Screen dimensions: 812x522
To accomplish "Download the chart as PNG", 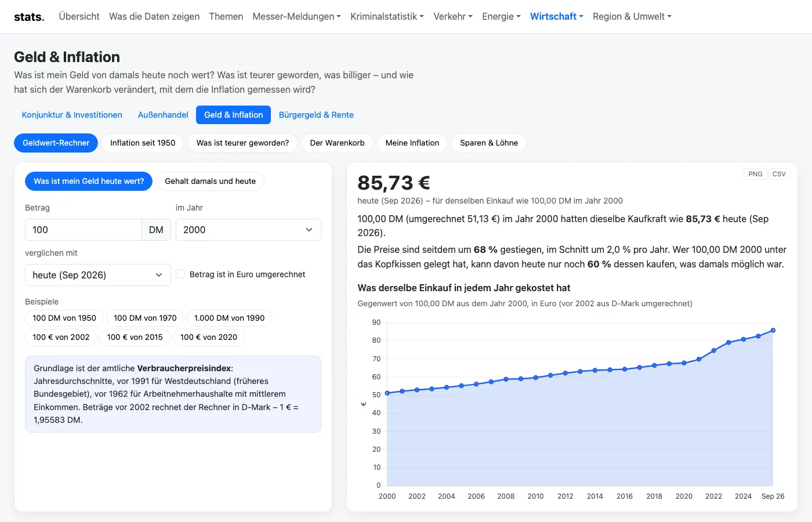I will 755,174.
